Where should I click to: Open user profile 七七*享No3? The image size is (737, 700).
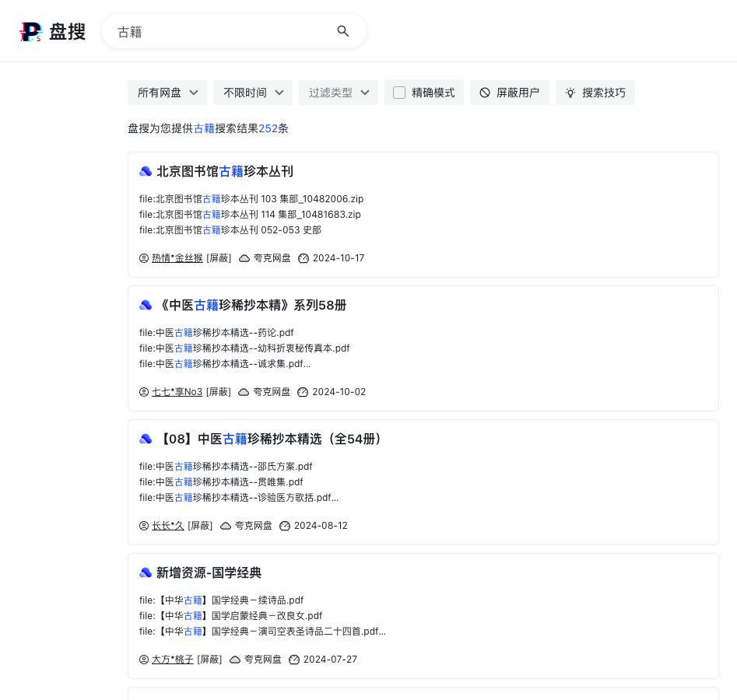[x=177, y=392]
